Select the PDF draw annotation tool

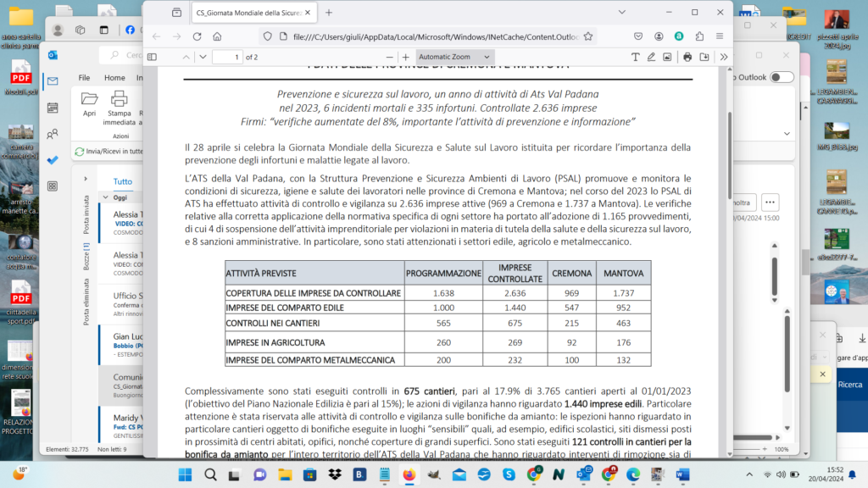pyautogui.click(x=651, y=57)
